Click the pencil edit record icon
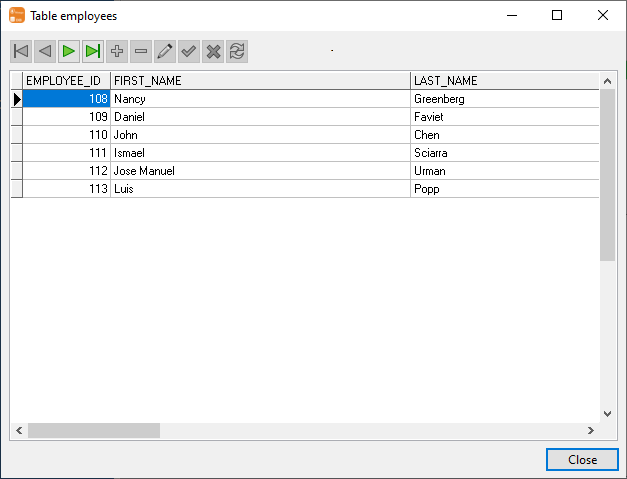This screenshot has width=627, height=479. pyautogui.click(x=165, y=51)
